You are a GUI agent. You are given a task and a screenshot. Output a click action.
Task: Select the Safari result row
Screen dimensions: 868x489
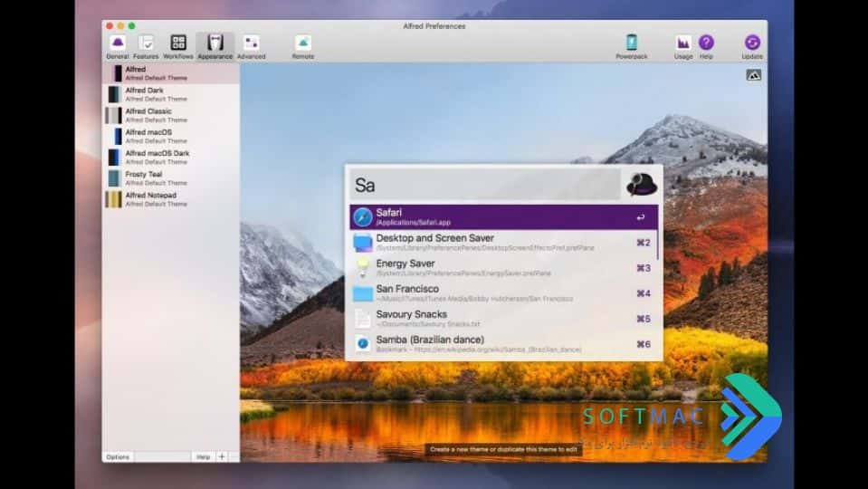tap(504, 217)
